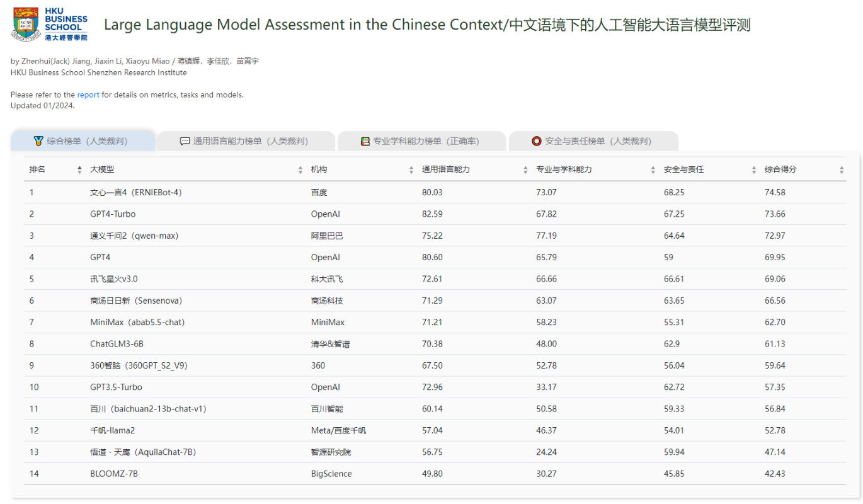Image resolution: width=863 pixels, height=504 pixels.
Task: Sort by 机构 column sort arrows
Action: (x=411, y=170)
